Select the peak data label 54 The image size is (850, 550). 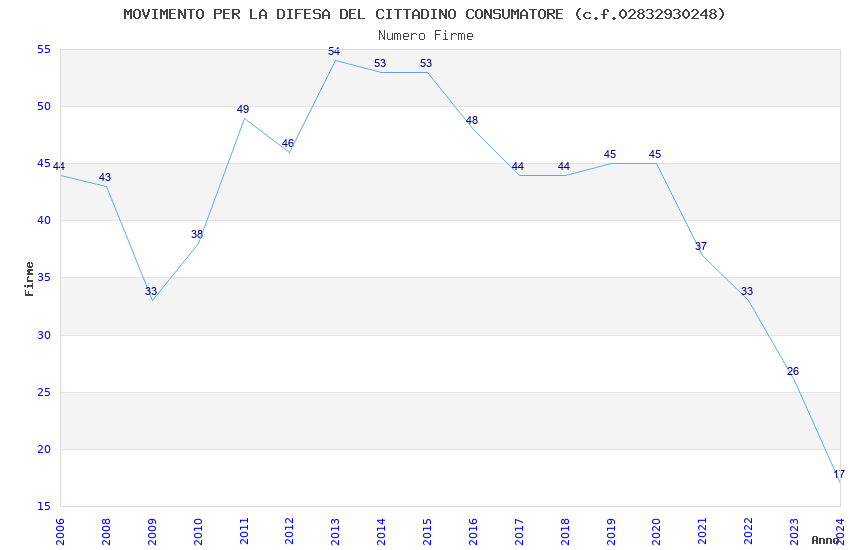(x=334, y=51)
